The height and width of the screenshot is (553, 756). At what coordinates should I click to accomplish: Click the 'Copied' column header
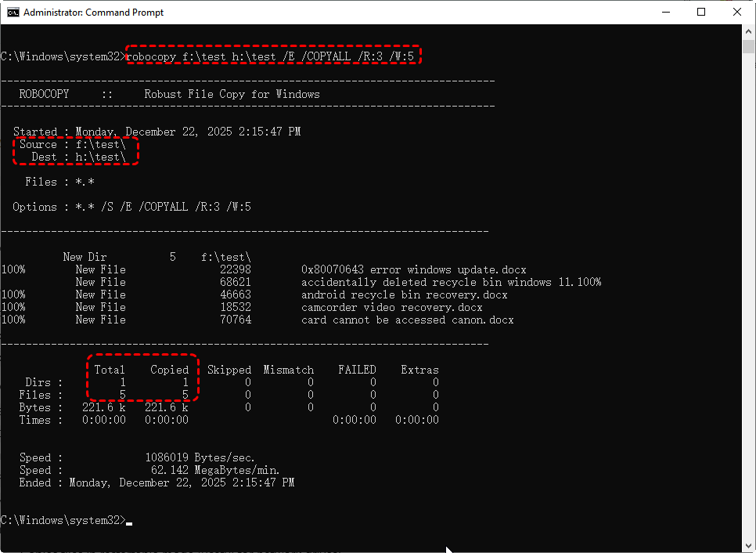[169, 370]
